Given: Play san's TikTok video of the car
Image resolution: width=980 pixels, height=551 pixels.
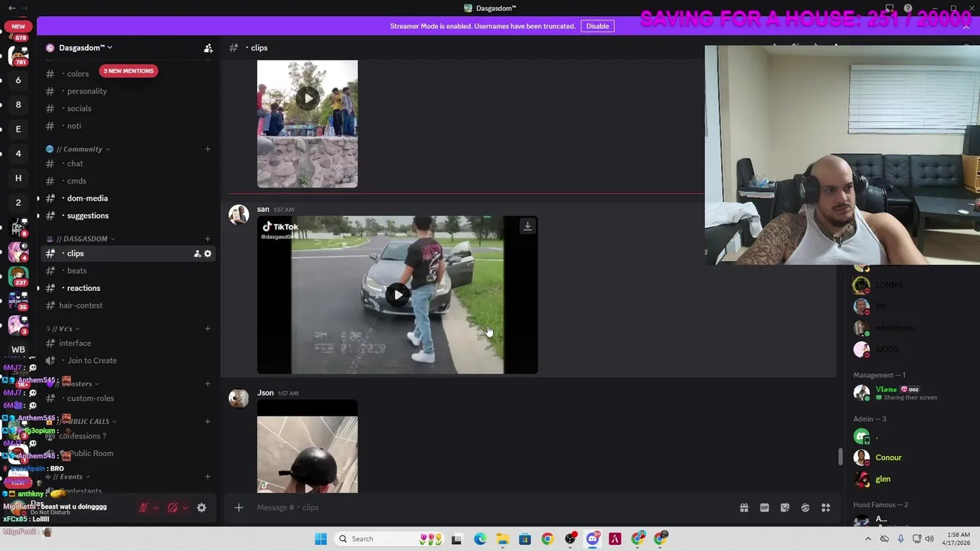Looking at the screenshot, I should pos(397,295).
